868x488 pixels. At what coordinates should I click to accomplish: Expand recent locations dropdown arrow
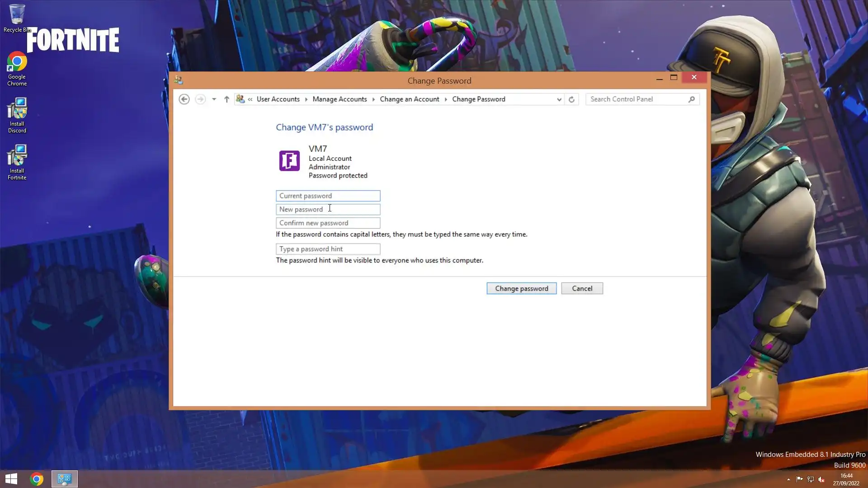pyautogui.click(x=214, y=99)
